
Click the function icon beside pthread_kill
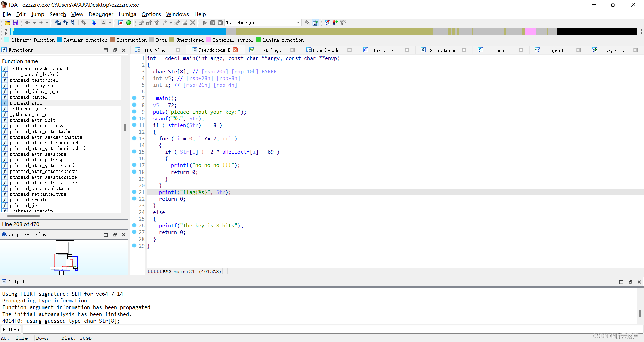coord(5,103)
